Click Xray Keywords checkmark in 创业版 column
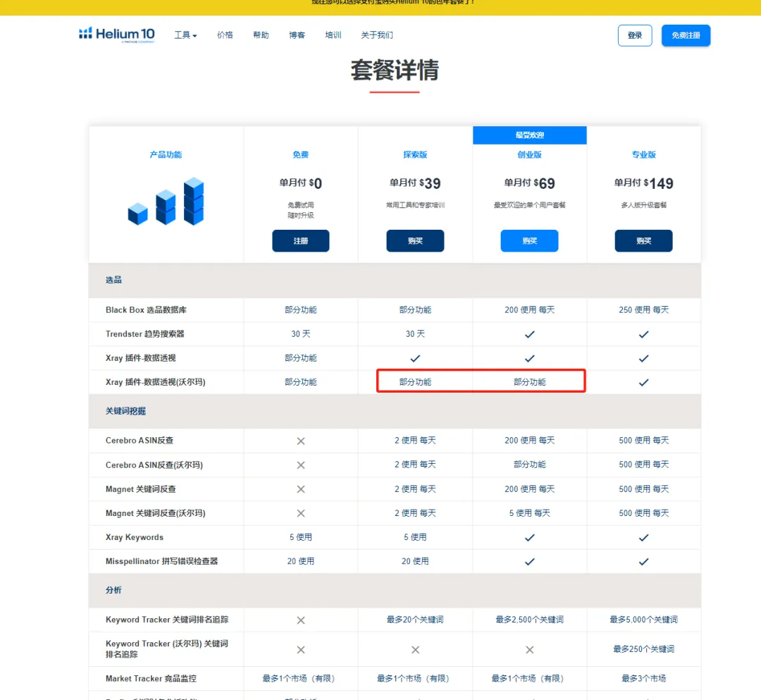The height and width of the screenshot is (700, 761). coord(529,537)
